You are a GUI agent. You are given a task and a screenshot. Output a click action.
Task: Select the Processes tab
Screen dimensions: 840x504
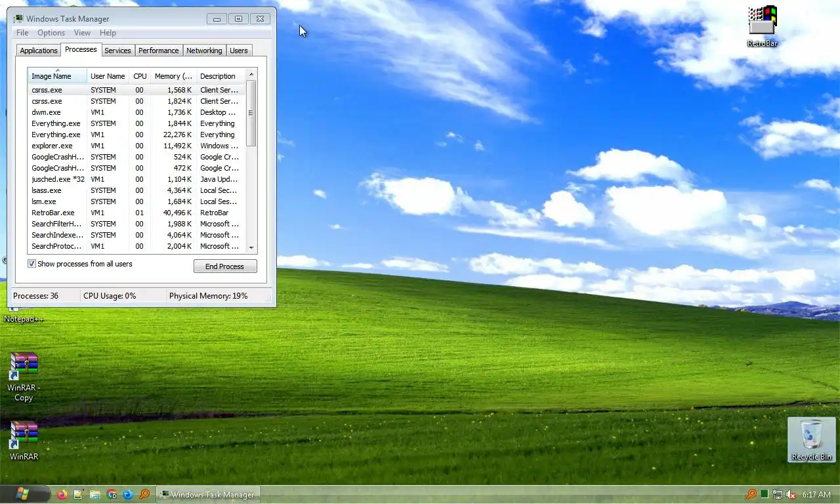[81, 49]
